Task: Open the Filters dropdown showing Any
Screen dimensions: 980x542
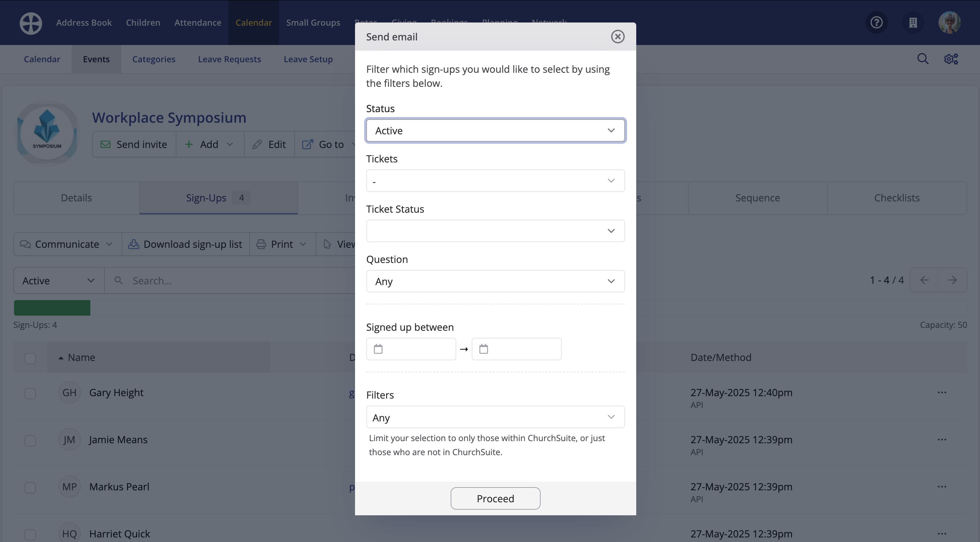Action: pyautogui.click(x=495, y=417)
